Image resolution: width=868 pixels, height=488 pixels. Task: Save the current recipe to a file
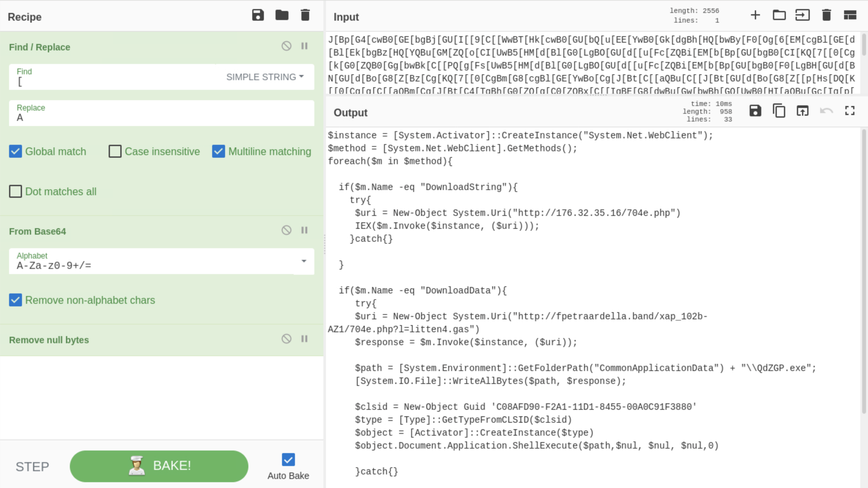click(x=258, y=15)
